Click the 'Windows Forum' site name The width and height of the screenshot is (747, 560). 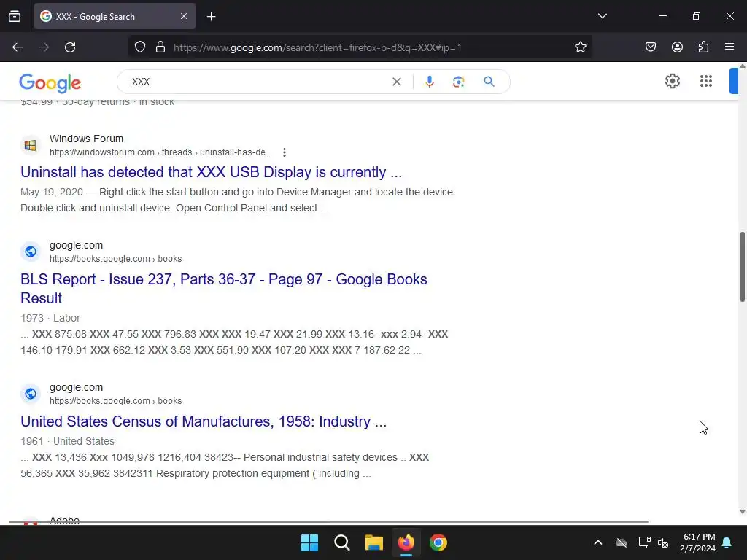click(x=86, y=139)
